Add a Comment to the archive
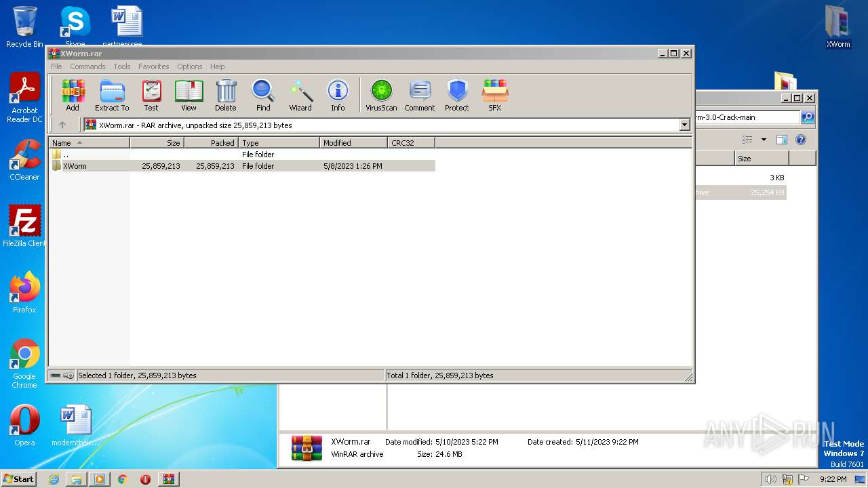 (420, 95)
